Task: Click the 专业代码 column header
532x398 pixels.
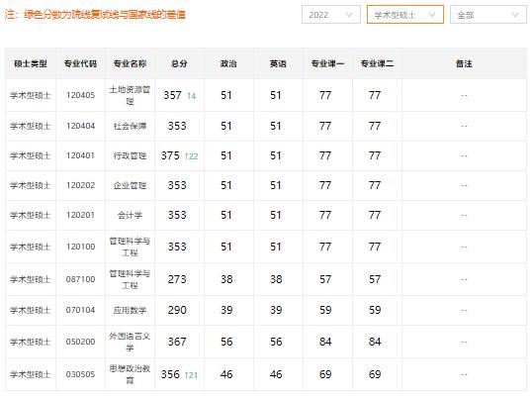Action: coord(80,63)
